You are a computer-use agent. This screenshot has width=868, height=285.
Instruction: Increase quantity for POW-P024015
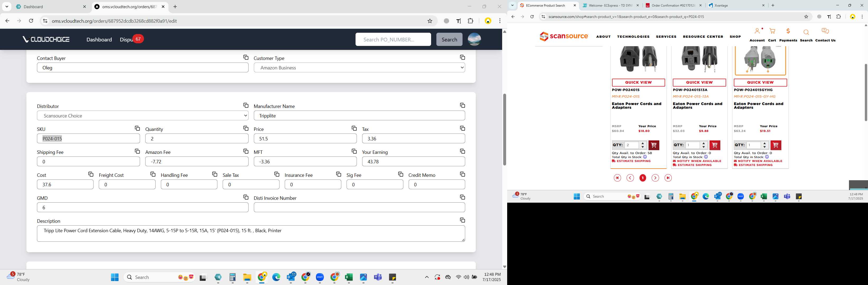point(643,143)
